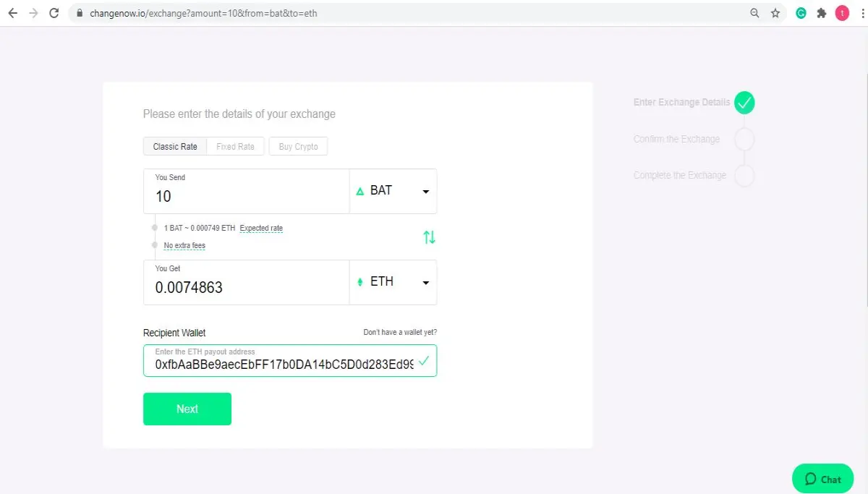Click the Complete the Exchange step label
Viewport: 868px width, 494px height.
(x=680, y=176)
